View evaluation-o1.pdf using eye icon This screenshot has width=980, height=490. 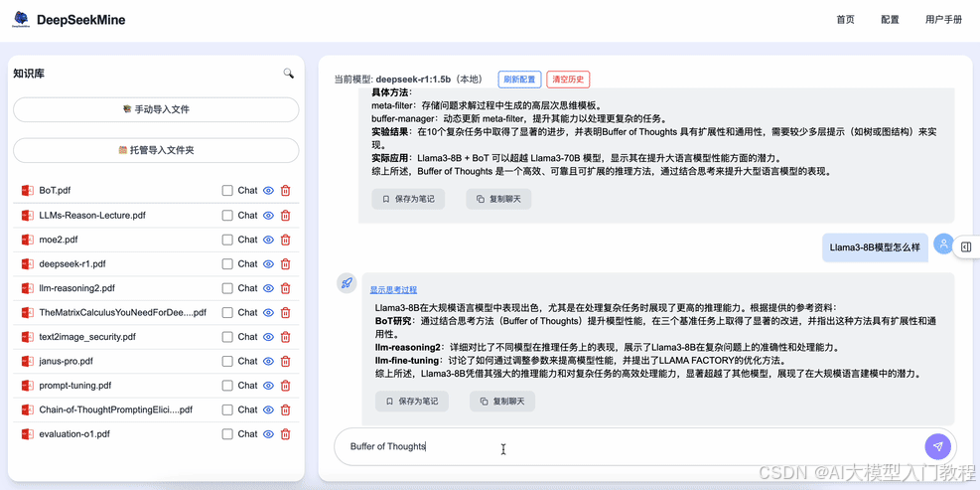click(x=269, y=433)
